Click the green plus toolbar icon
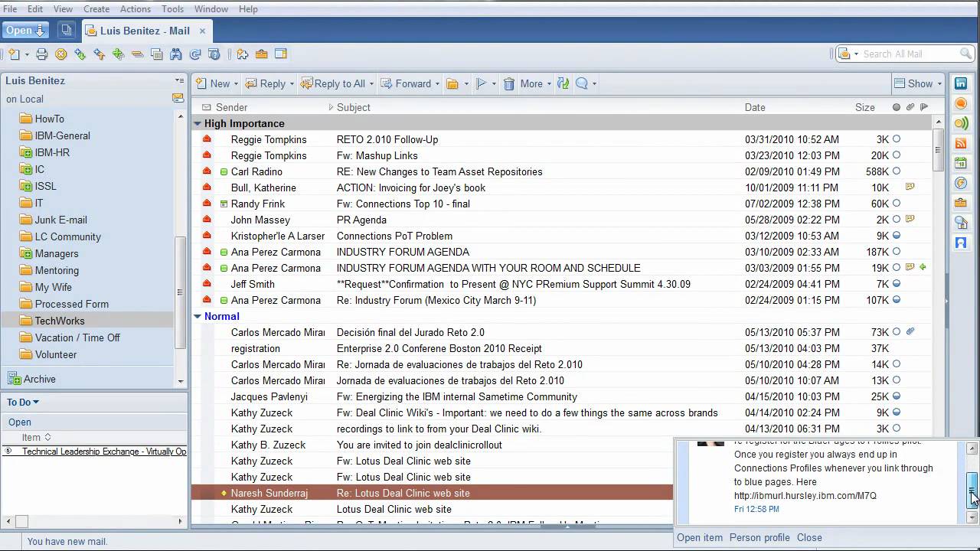 [119, 54]
